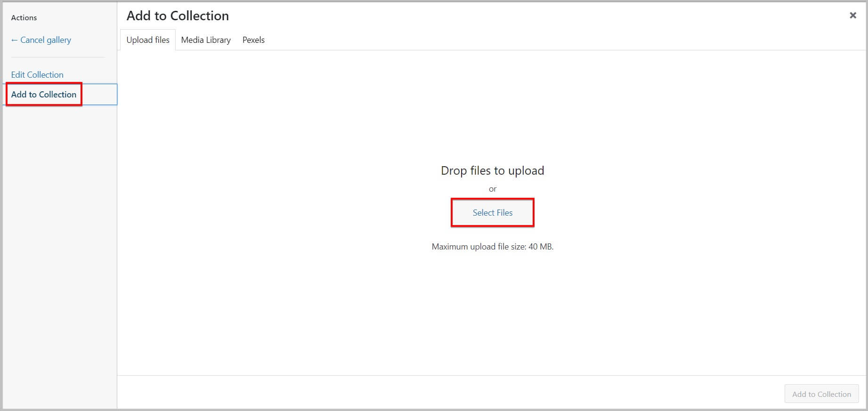This screenshot has height=411, width=868.
Task: Click the '40 MB' size limit text
Action: coord(540,247)
